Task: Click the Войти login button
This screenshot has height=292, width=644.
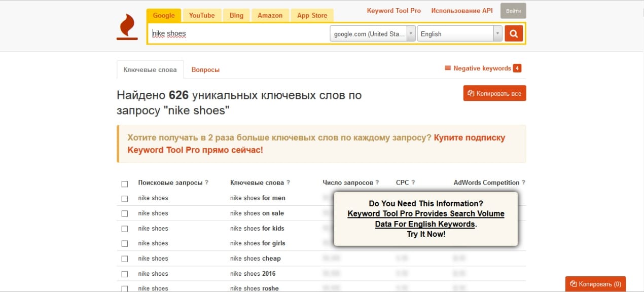Action: pos(513,11)
